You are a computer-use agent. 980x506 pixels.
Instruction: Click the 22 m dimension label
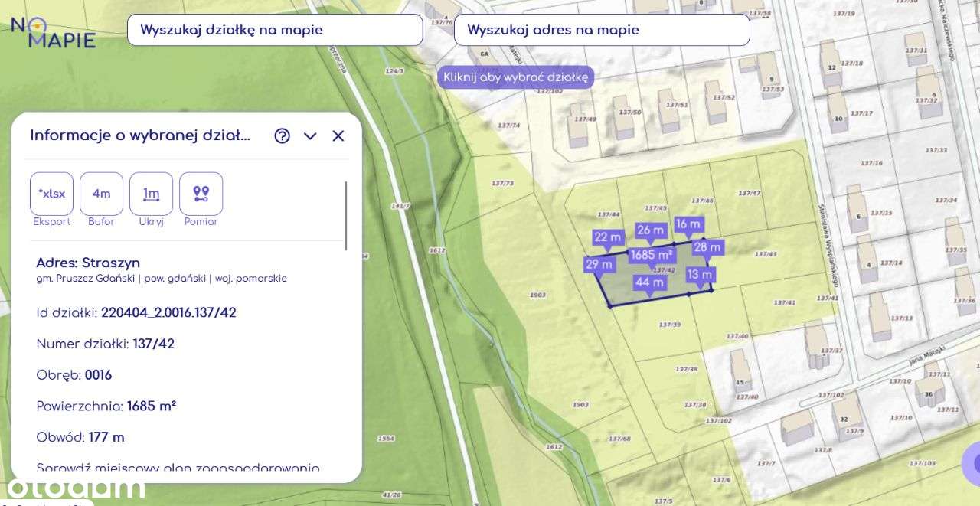608,237
